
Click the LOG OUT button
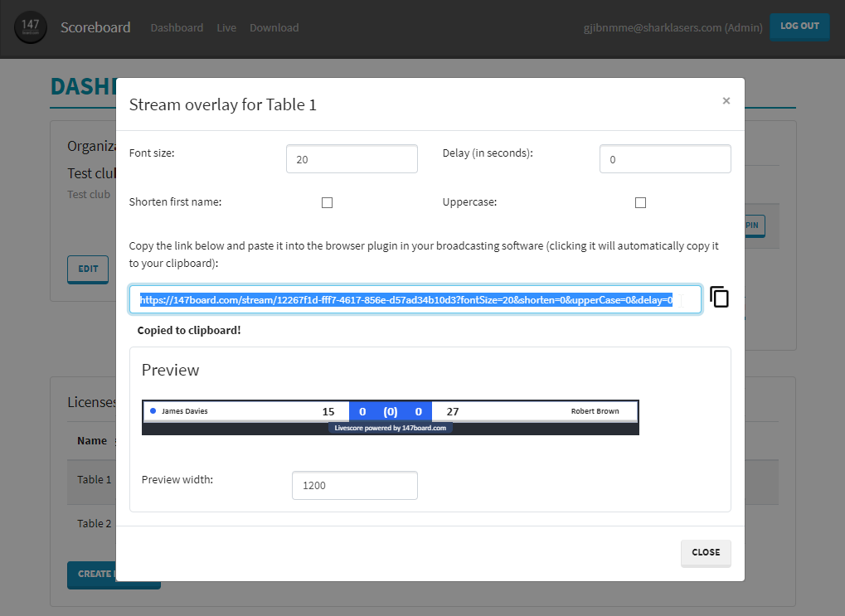pyautogui.click(x=799, y=27)
